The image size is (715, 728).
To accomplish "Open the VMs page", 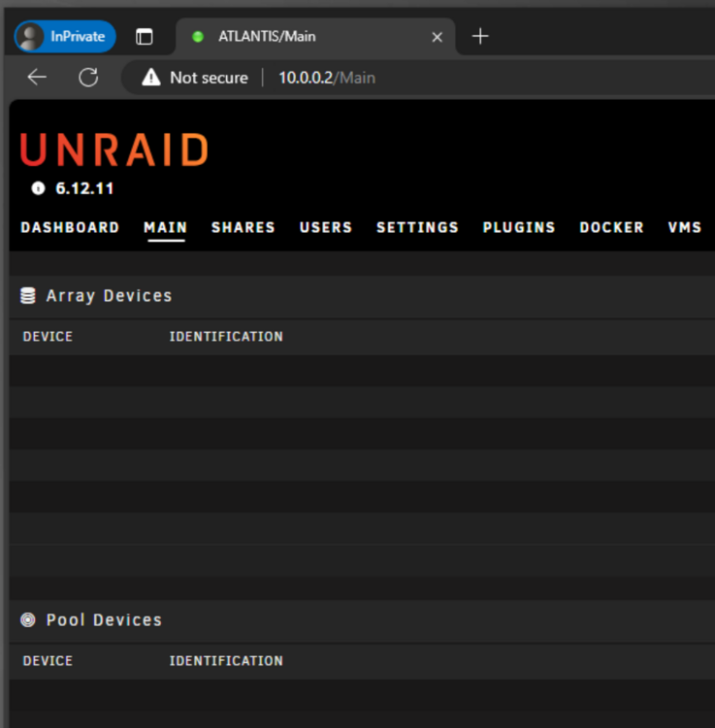I will pos(684,227).
